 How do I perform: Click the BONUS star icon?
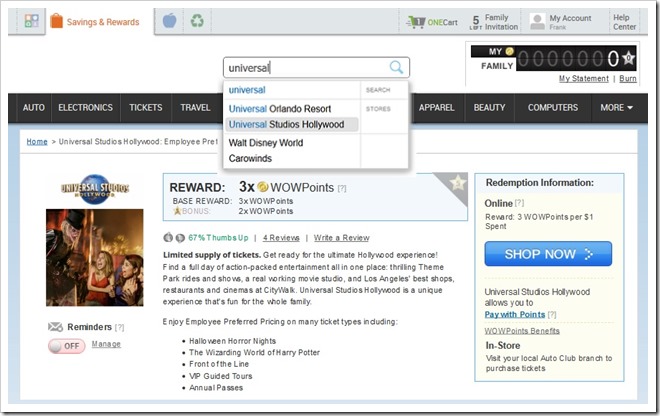click(177, 211)
